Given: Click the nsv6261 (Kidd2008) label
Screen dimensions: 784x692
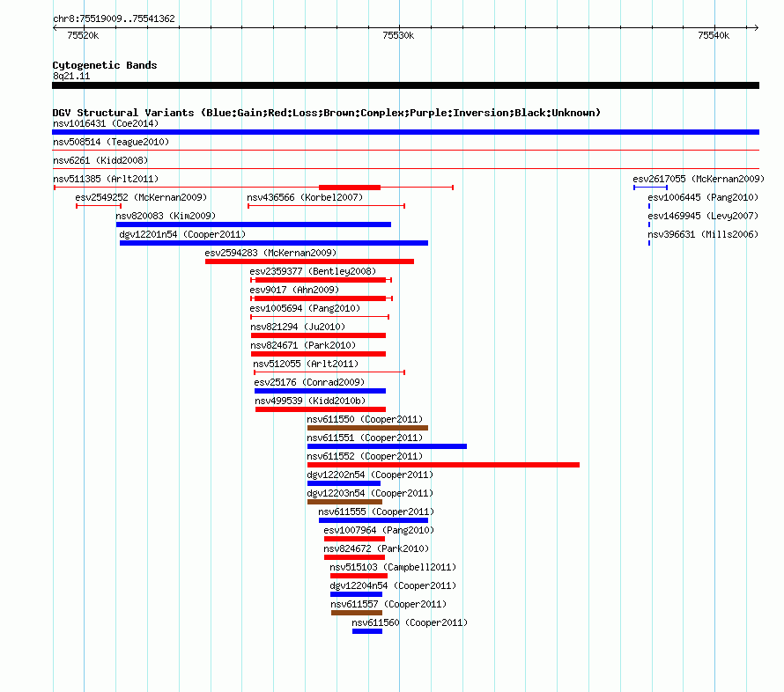Looking at the screenshot, I should tap(100, 160).
